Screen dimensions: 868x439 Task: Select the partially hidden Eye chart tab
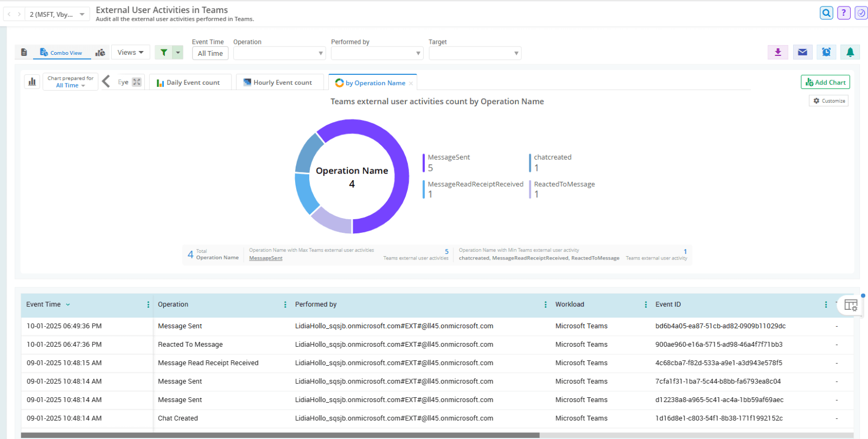click(x=123, y=82)
